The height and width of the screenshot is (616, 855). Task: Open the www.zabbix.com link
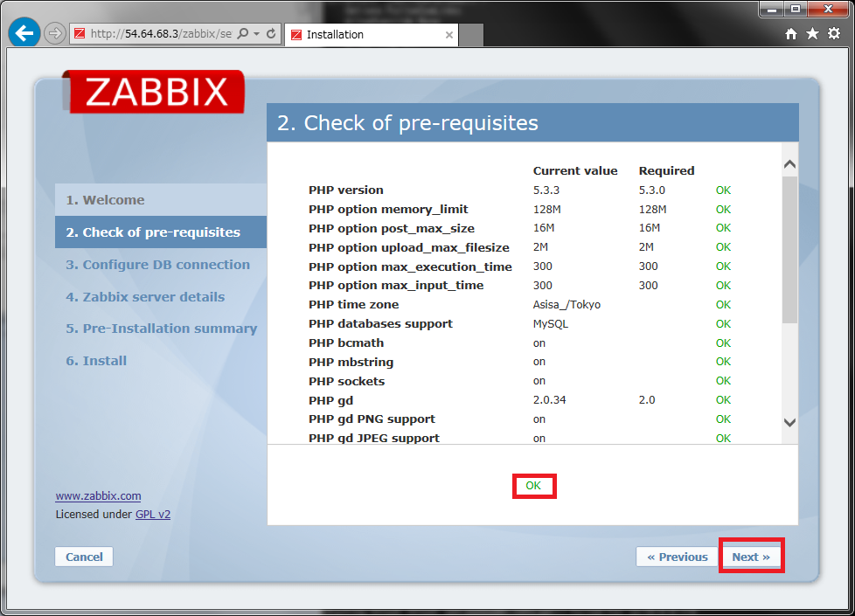coord(98,496)
